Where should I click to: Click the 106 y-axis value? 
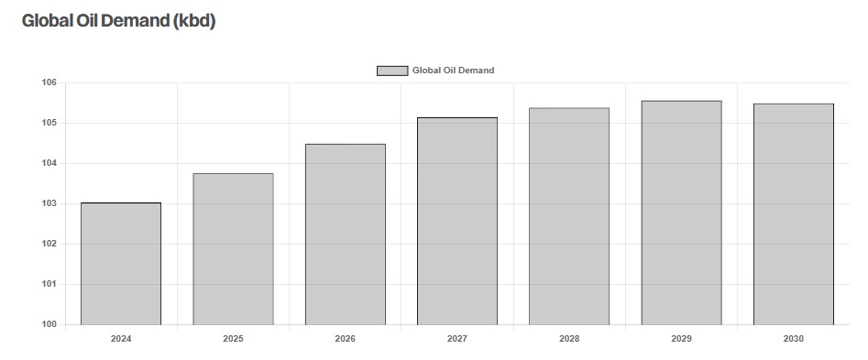49,83
